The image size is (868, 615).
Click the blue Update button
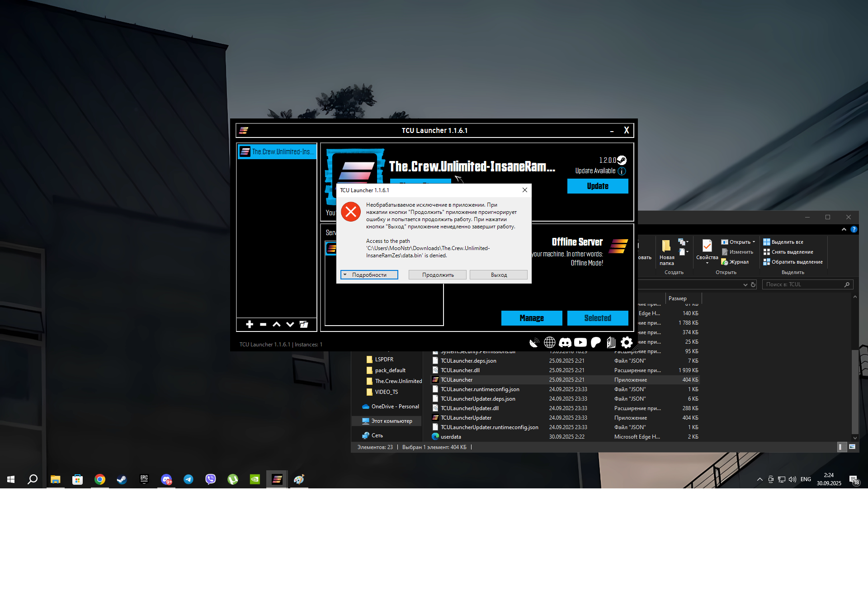coord(598,186)
